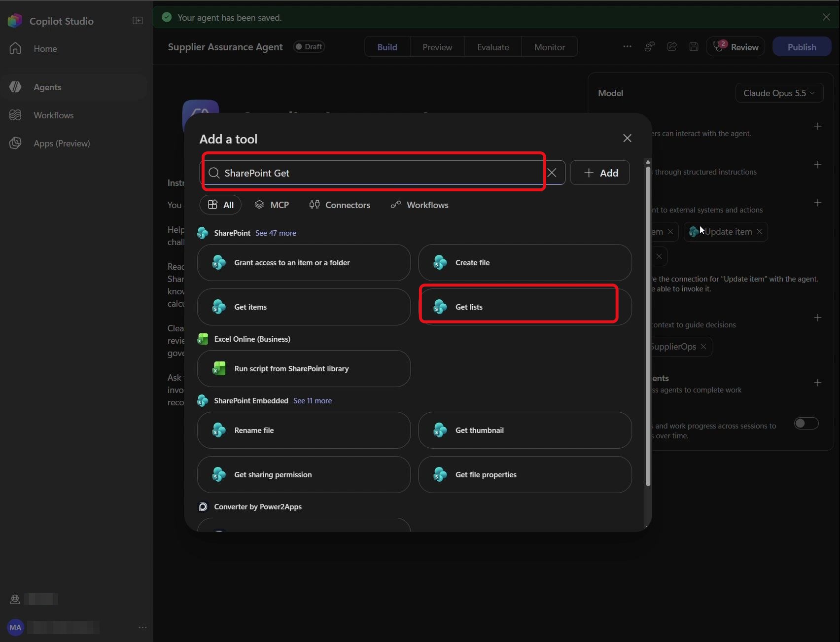Select the All tools filter
Screen dimensions: 840x642
220,205
